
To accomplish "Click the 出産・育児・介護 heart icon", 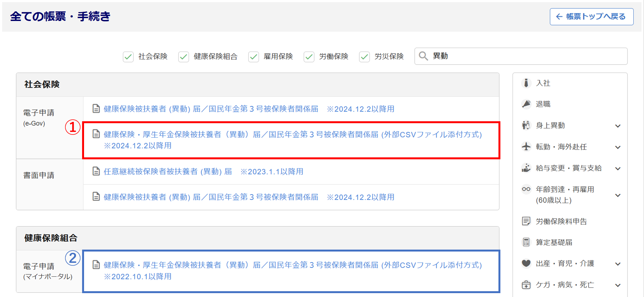I will click(526, 263).
